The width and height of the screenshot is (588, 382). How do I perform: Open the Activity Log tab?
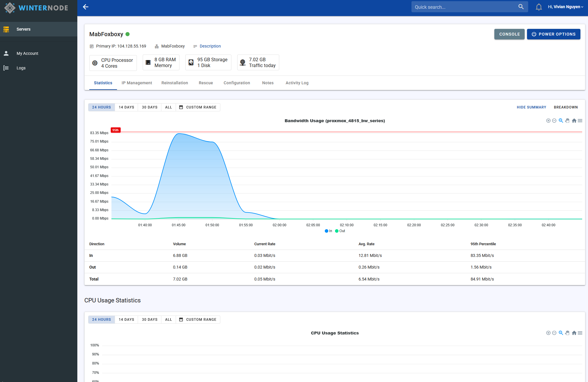[297, 83]
